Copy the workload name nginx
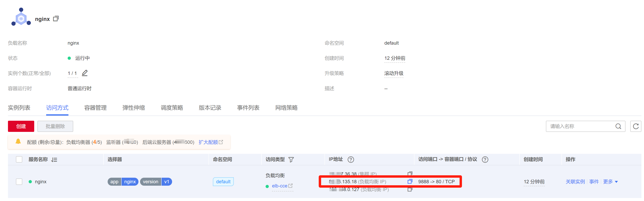Viewport: 644px width, 201px height. 56,18
